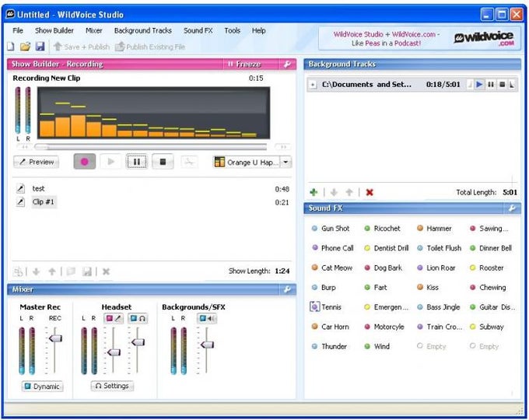This screenshot has width=529, height=420.
Task: Open the Tools menu
Action: [232, 30]
